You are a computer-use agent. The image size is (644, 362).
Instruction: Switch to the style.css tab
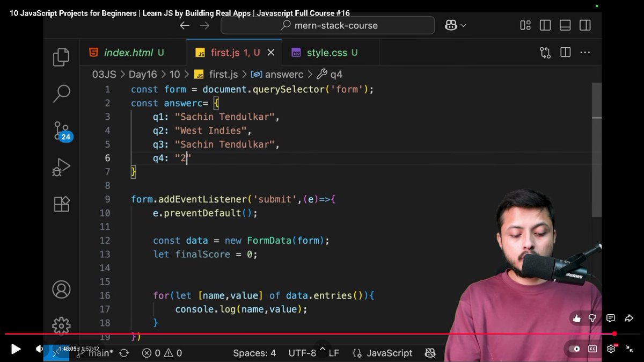pyautogui.click(x=330, y=52)
